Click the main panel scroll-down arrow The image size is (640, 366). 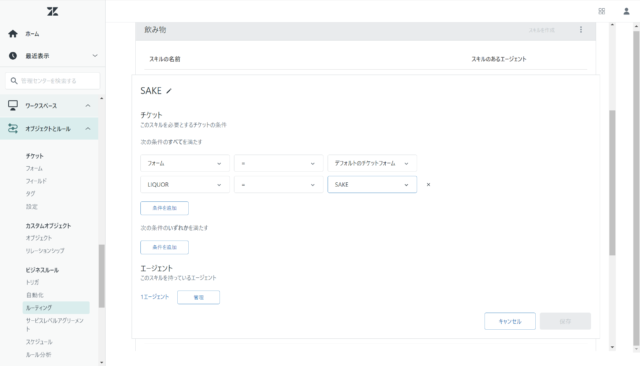click(612, 347)
